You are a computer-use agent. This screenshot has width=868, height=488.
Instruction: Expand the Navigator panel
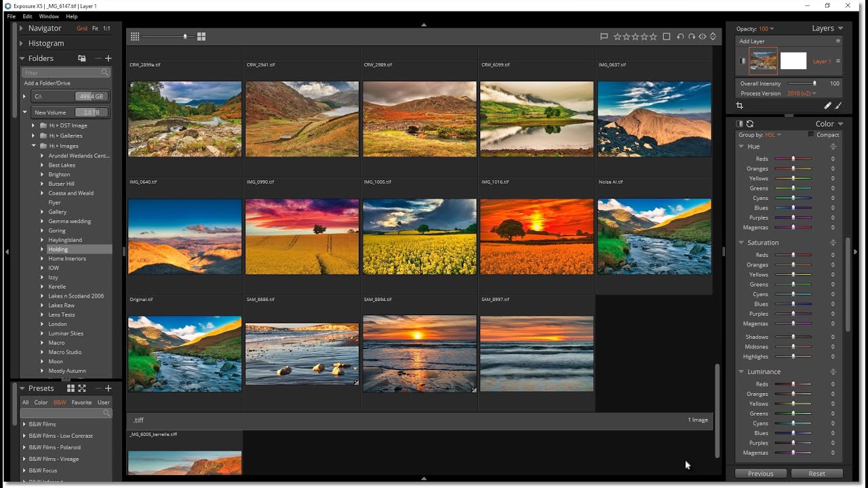pos(22,28)
